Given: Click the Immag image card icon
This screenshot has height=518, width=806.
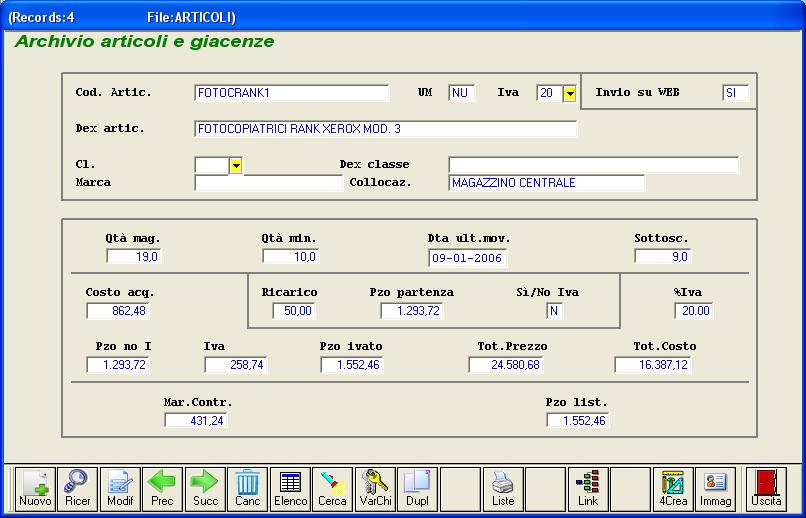Looking at the screenshot, I should pyautogui.click(x=716, y=489).
